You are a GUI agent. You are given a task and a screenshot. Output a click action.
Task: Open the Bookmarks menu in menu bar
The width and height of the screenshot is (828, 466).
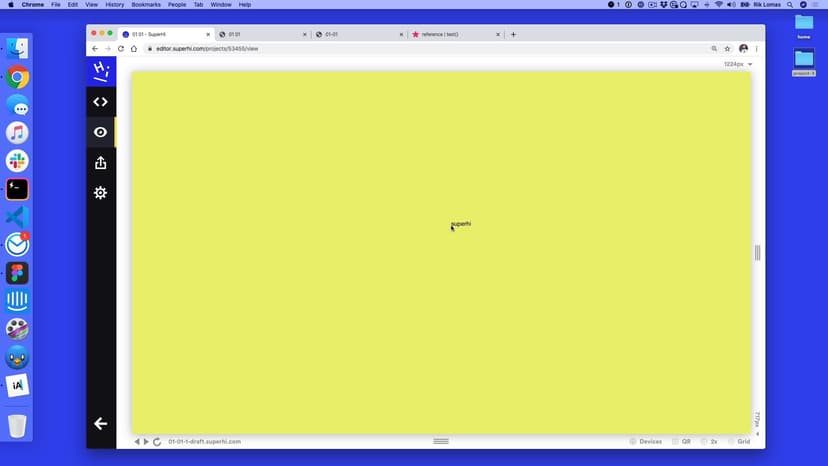tap(146, 5)
